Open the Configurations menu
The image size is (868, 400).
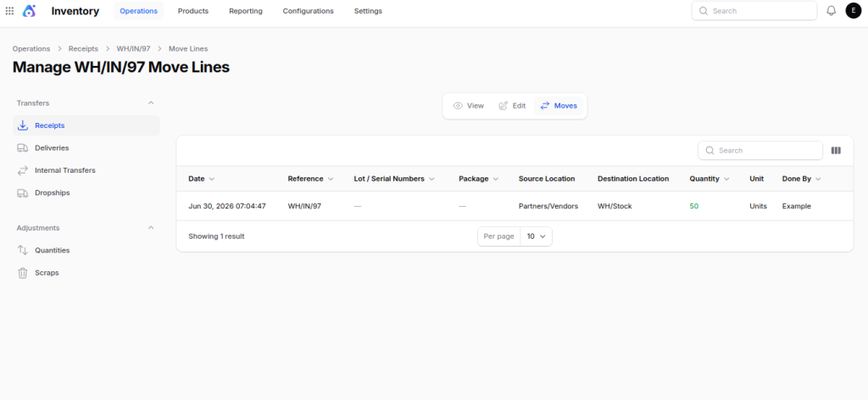[x=309, y=11]
